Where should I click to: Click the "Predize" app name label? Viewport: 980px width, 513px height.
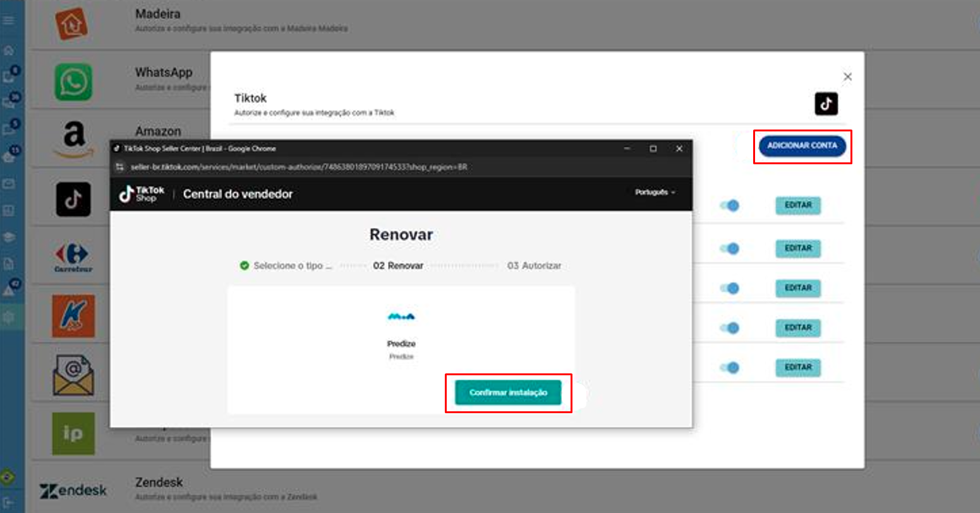[x=401, y=344]
